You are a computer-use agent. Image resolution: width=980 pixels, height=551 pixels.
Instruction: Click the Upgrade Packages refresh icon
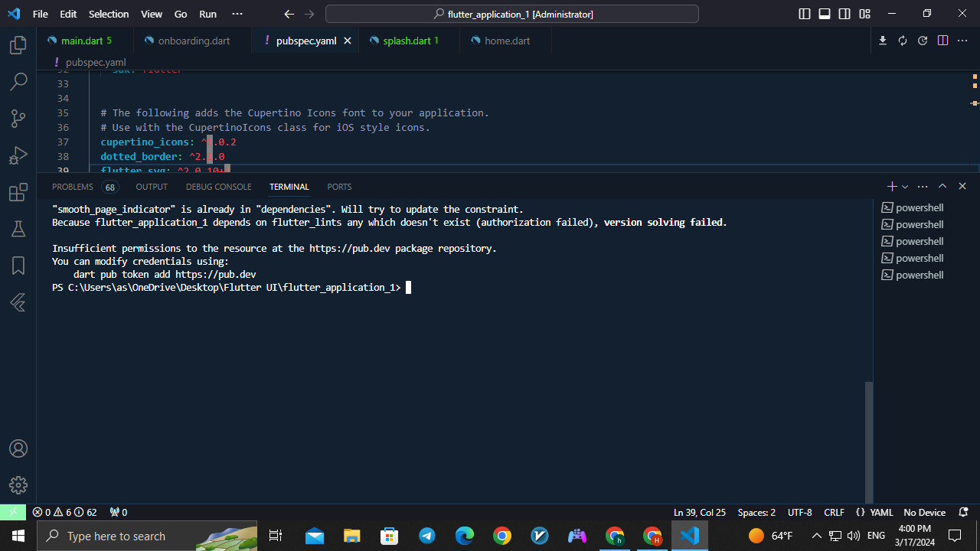point(903,41)
